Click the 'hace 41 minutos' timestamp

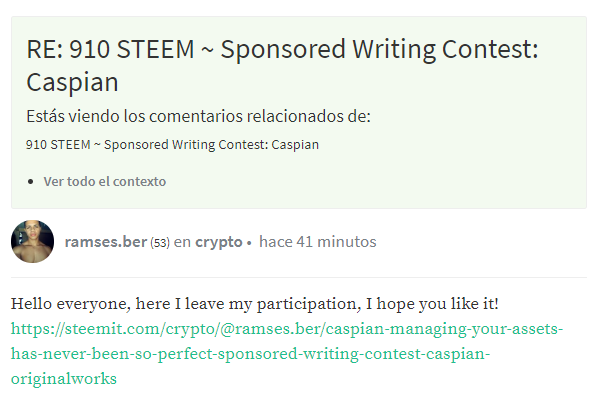[x=318, y=242]
